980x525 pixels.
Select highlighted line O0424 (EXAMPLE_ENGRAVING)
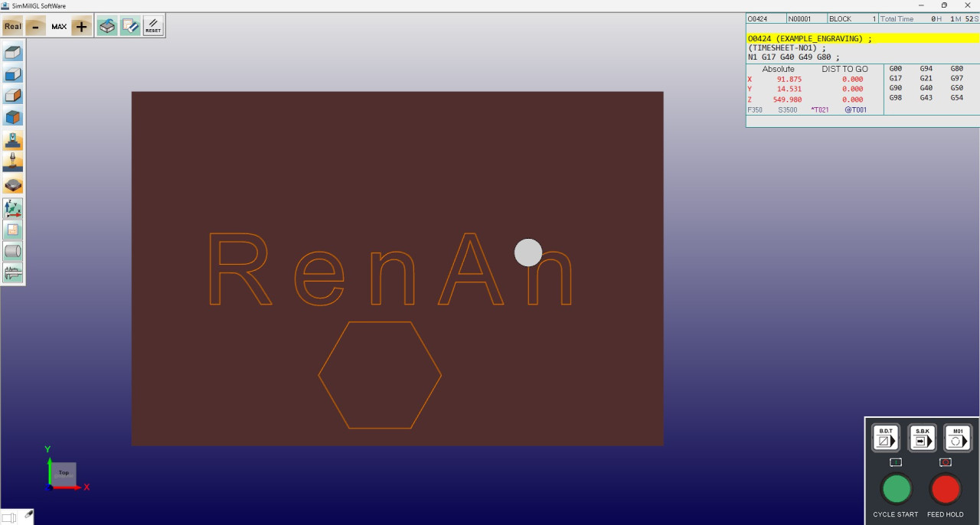(863, 38)
